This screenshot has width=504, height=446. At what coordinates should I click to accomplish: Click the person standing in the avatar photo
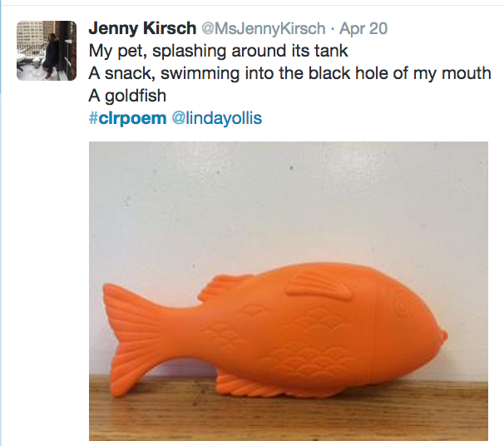52,55
